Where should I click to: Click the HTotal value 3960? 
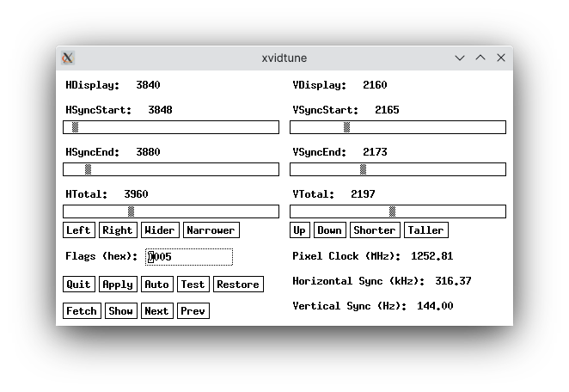click(x=136, y=194)
